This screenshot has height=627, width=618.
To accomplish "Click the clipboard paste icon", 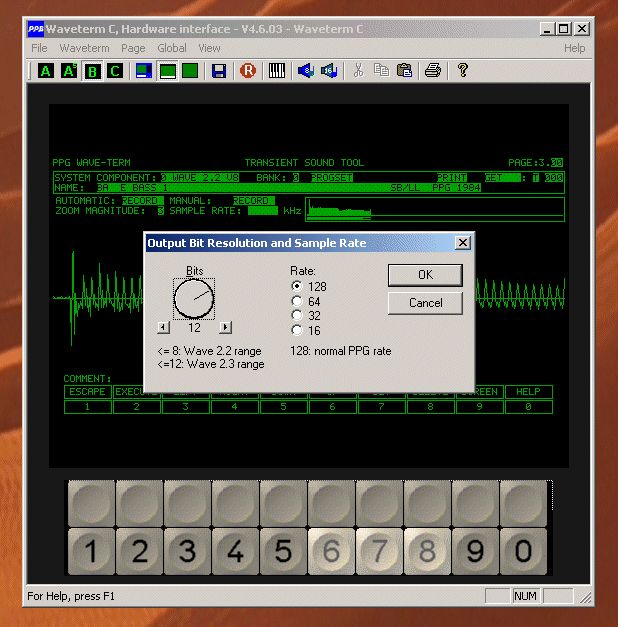I will (x=404, y=71).
